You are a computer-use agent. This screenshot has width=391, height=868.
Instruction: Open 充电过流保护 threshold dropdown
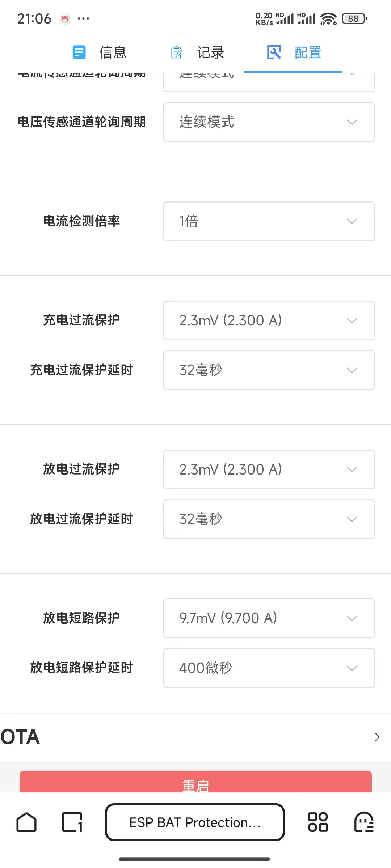tap(269, 320)
